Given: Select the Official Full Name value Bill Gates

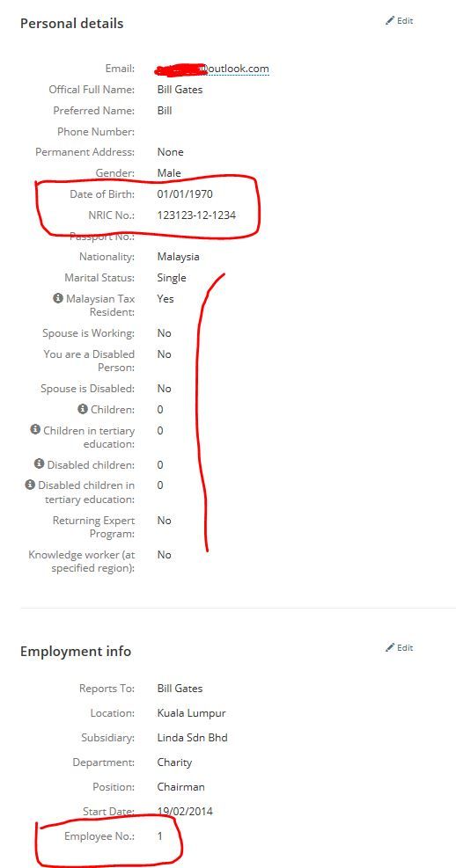Looking at the screenshot, I should [180, 89].
